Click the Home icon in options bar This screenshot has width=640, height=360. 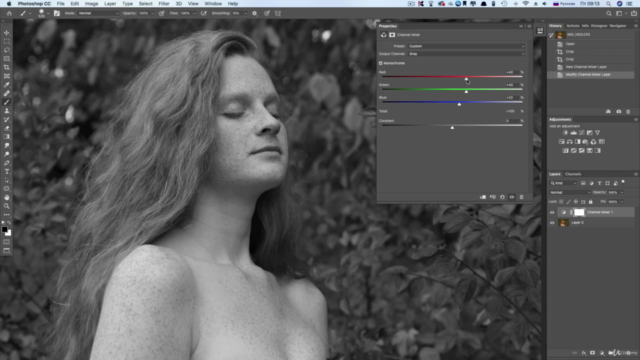click(9, 13)
